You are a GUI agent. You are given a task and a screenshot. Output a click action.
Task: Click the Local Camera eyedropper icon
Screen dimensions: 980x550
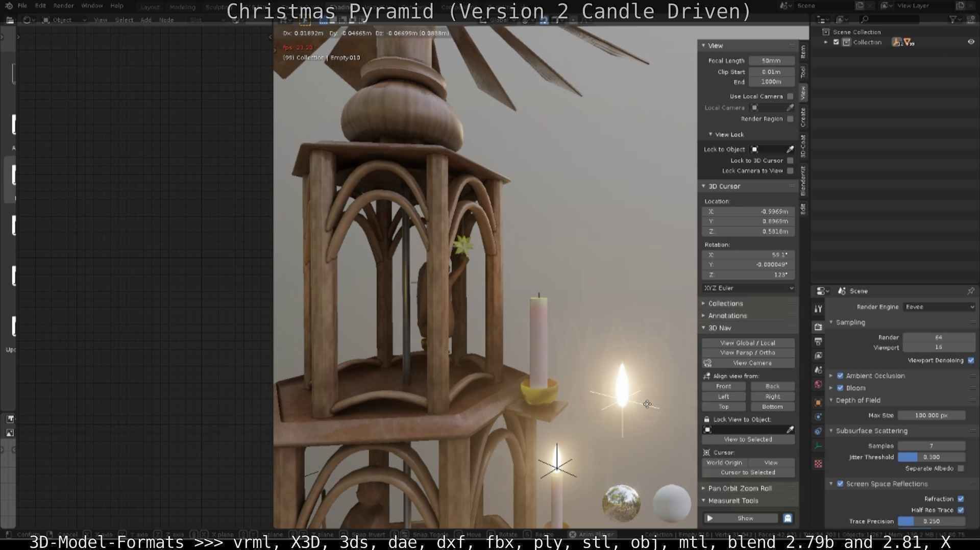(790, 108)
